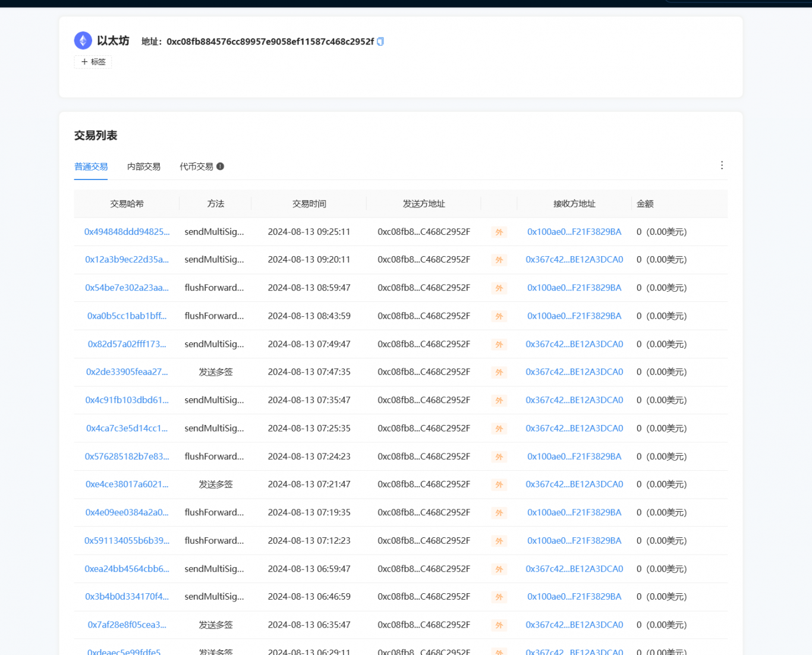Viewport: 812px width, 655px height.
Task: Click the 交易时间 column header
Action: 309,204
